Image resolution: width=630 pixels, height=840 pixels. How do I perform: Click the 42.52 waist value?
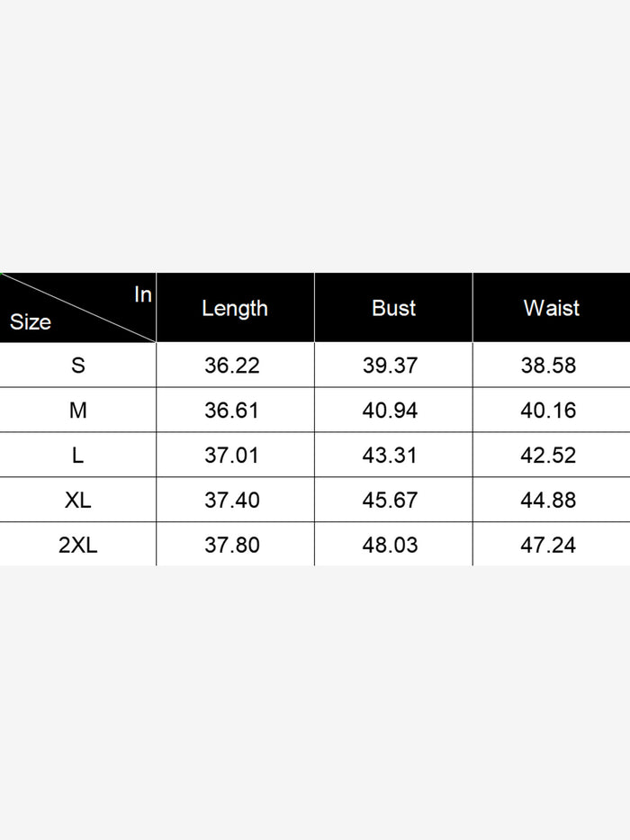point(548,456)
